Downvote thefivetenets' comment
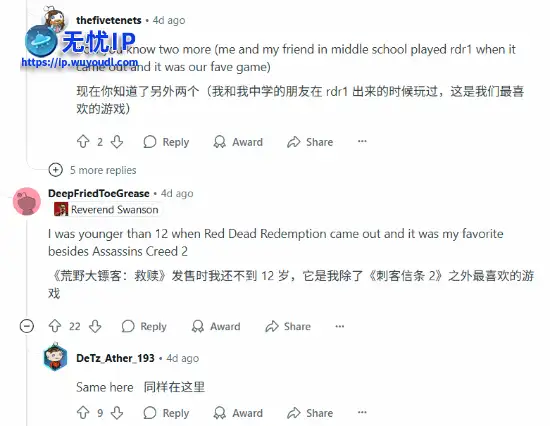 click(117, 142)
